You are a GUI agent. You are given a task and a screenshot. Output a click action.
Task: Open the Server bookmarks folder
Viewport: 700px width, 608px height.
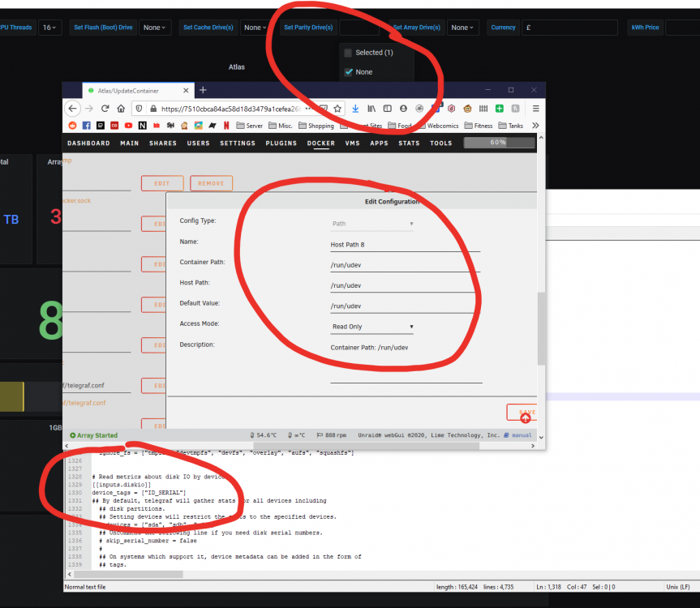(250, 126)
